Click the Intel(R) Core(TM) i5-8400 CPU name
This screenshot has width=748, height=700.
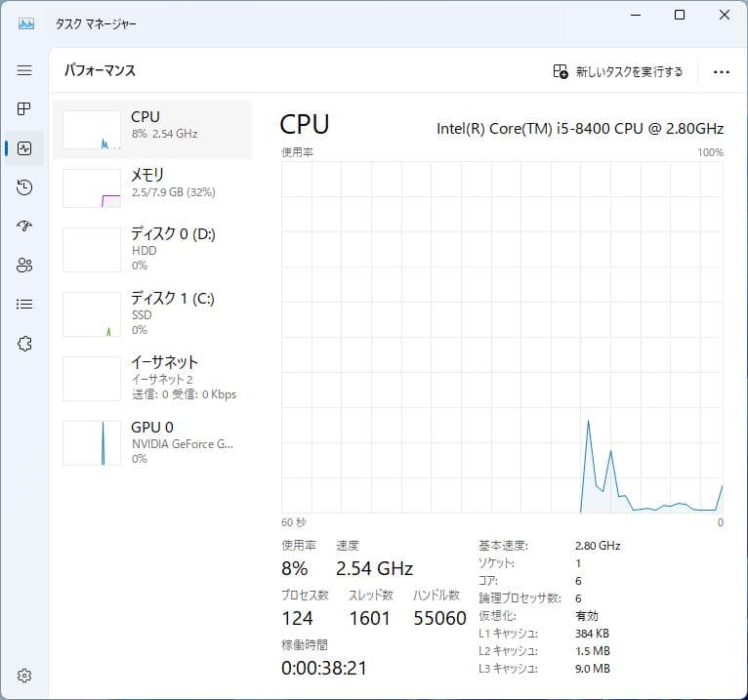(580, 129)
